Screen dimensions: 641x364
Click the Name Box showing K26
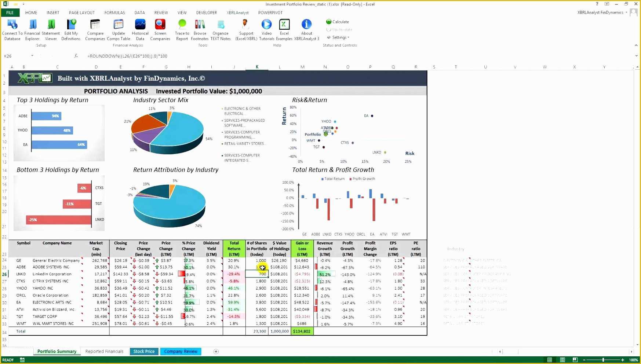16,56
